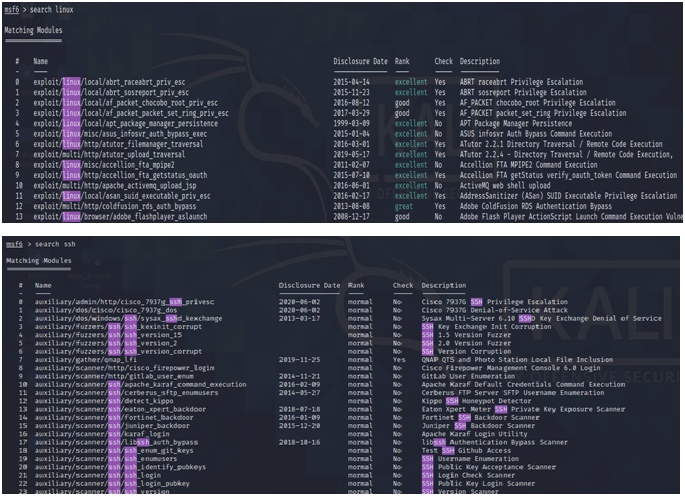
Task: Click 'SSH Username Enumeration' description
Action: click(470, 459)
